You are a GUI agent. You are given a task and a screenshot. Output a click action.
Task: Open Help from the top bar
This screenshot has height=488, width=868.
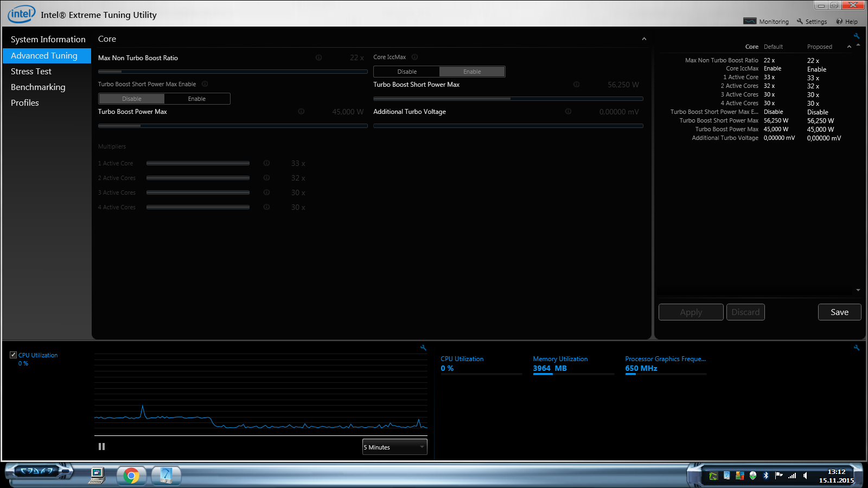click(847, 22)
